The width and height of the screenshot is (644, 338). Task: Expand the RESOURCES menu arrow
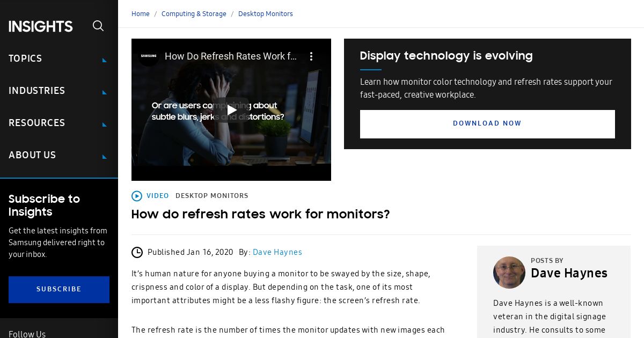click(x=105, y=124)
